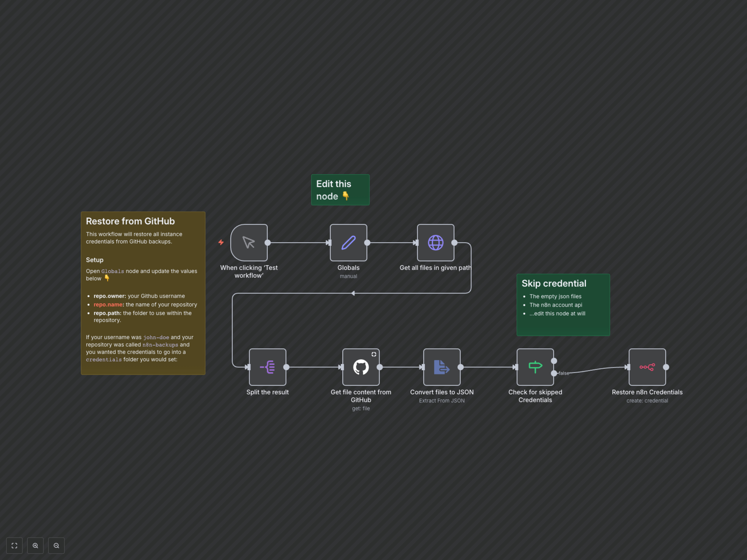Viewport: 747px width, 560px height.
Task: Select Check for skipped Credentials node
Action: [535, 367]
